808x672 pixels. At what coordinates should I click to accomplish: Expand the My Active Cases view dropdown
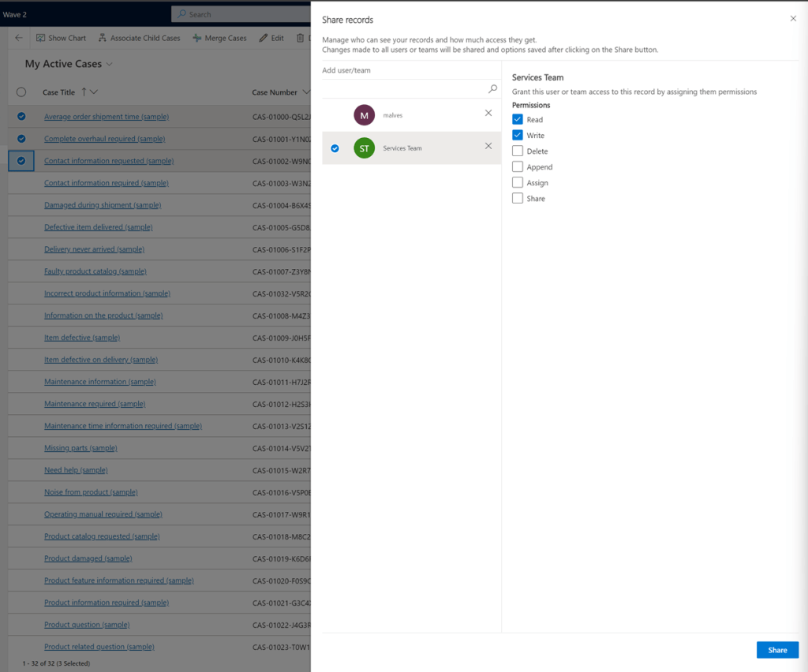coord(110,64)
